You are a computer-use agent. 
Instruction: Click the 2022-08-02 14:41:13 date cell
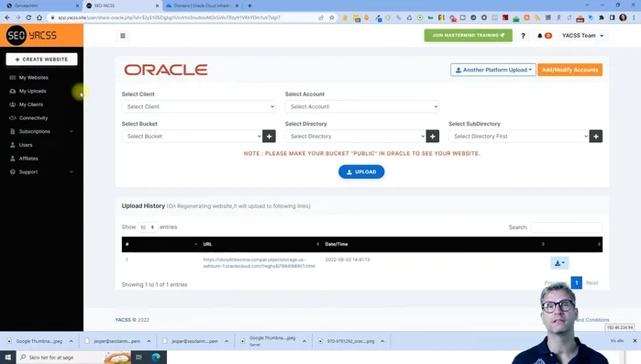[348, 259]
